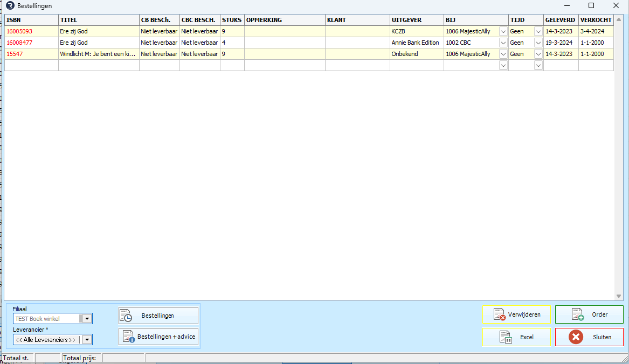
Task: Expand the Leverancier dropdown list
Action: [x=87, y=340]
